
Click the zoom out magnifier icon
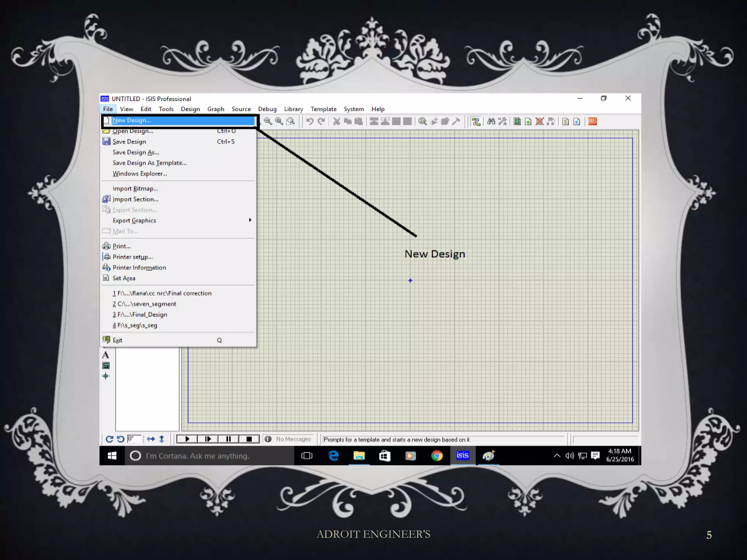tap(268, 121)
